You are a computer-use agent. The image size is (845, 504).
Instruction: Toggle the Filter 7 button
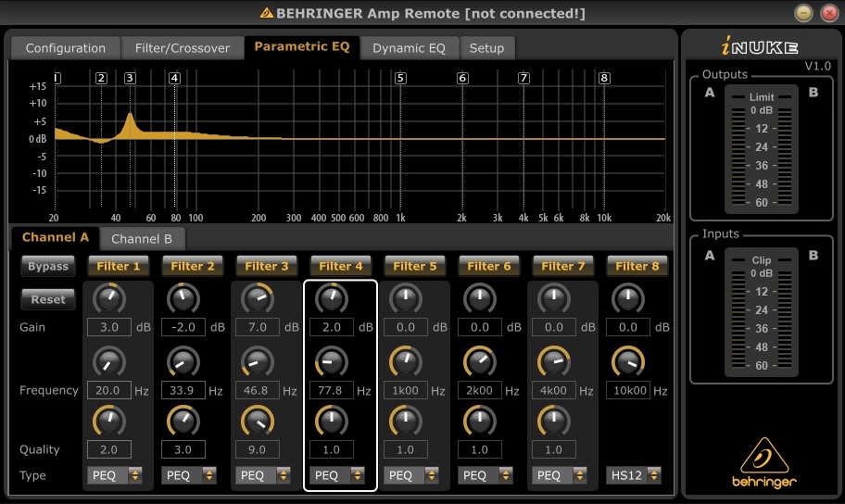(x=562, y=266)
